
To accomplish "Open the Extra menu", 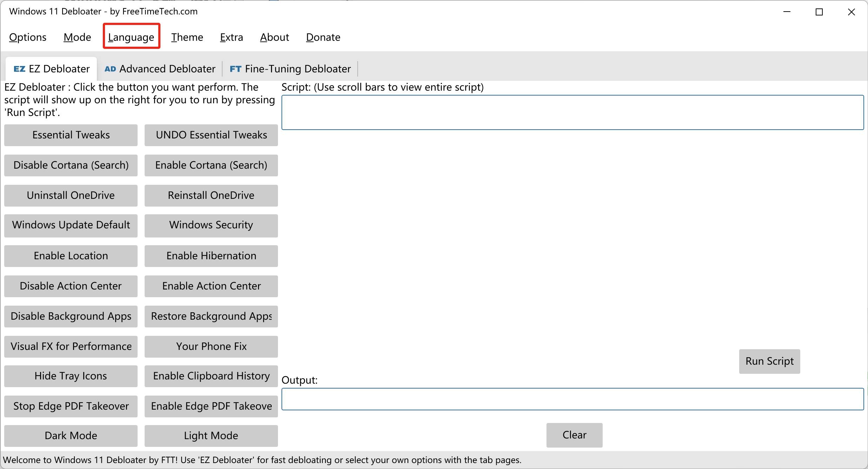I will coord(231,37).
